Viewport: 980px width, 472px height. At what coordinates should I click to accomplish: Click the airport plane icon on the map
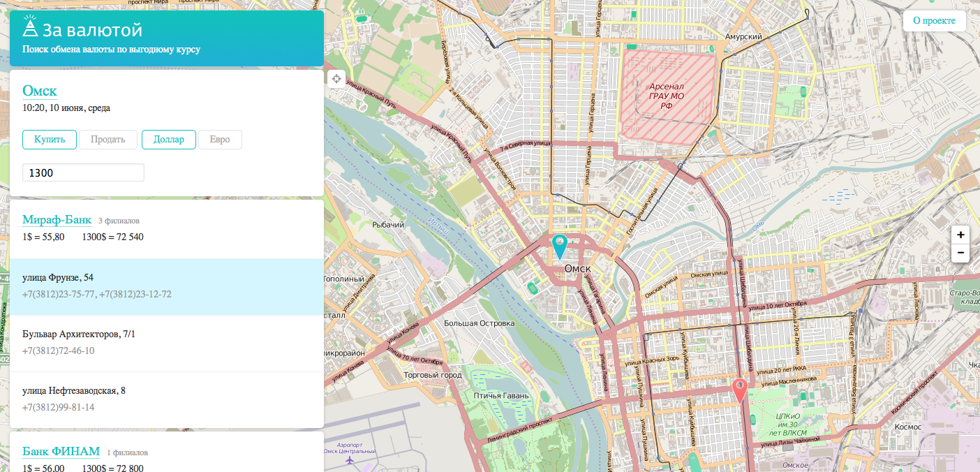[x=349, y=460]
